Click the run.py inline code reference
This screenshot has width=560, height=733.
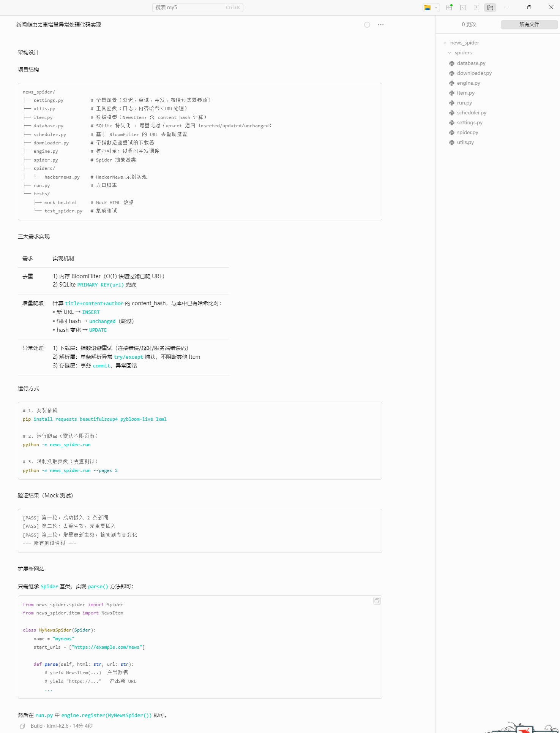tap(44, 716)
